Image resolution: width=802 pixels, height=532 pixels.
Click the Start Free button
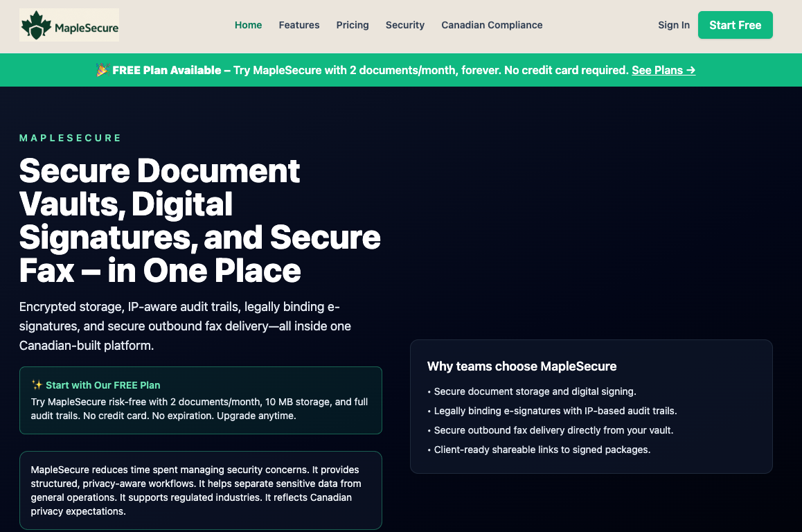(736, 24)
